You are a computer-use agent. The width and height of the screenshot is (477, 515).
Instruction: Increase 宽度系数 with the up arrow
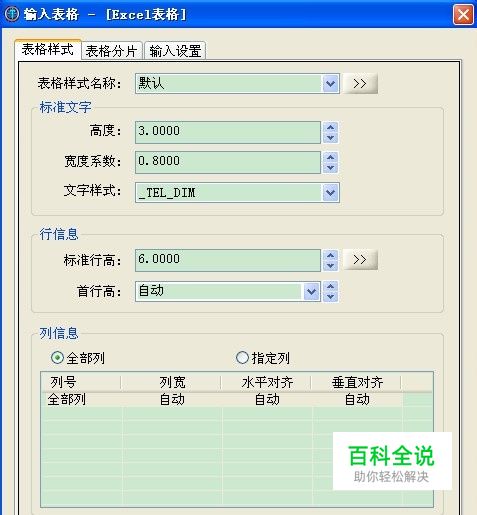point(331,157)
